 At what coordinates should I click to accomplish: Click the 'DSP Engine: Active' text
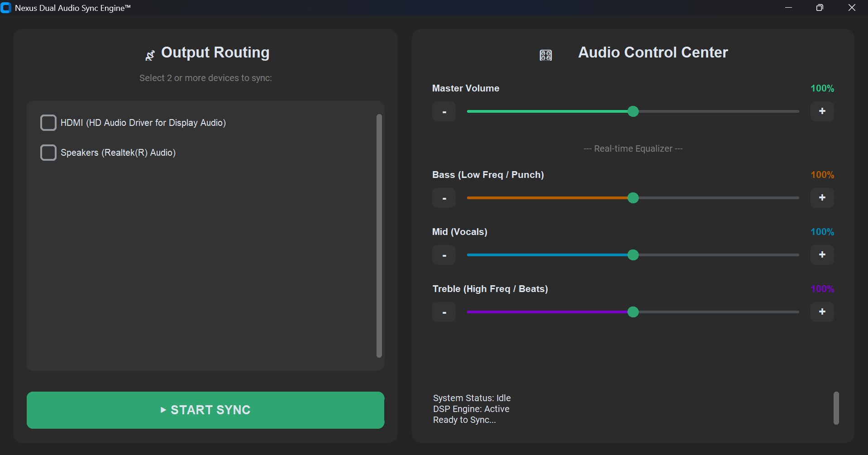(471, 409)
